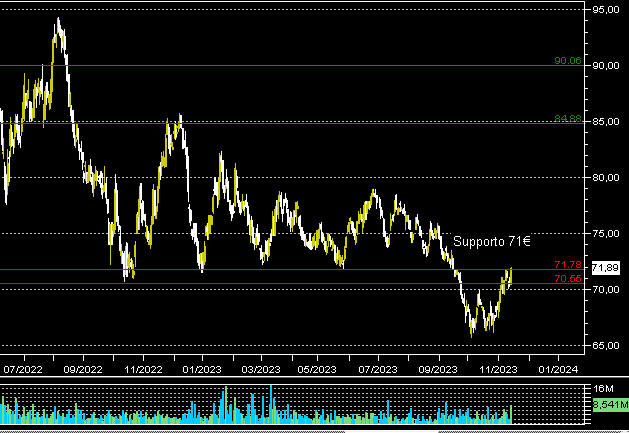Viewport: 629px width, 433px height.
Task: Select the 05/2023 date axis label
Action: 317,369
